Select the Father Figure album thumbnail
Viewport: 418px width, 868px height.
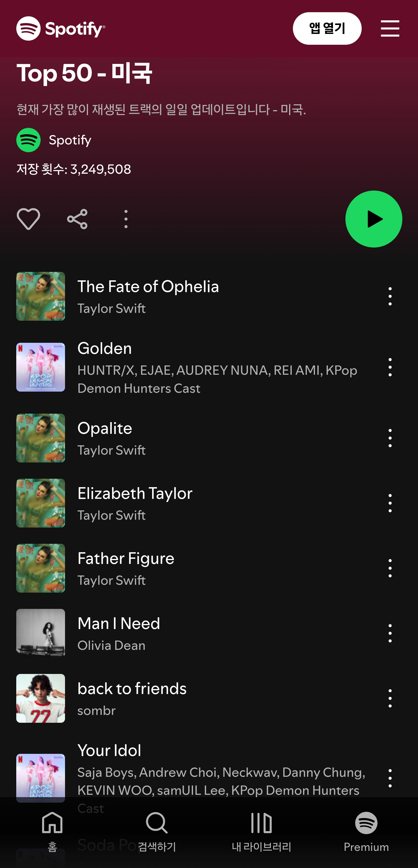(40, 568)
